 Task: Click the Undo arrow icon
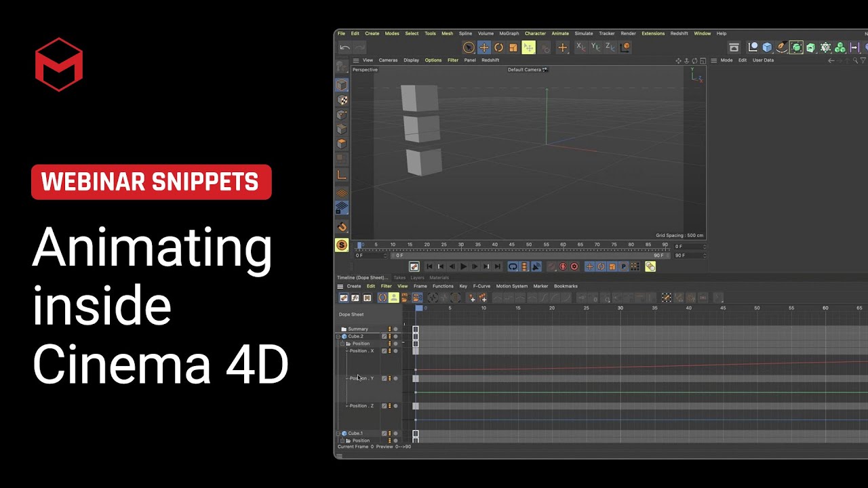(344, 47)
